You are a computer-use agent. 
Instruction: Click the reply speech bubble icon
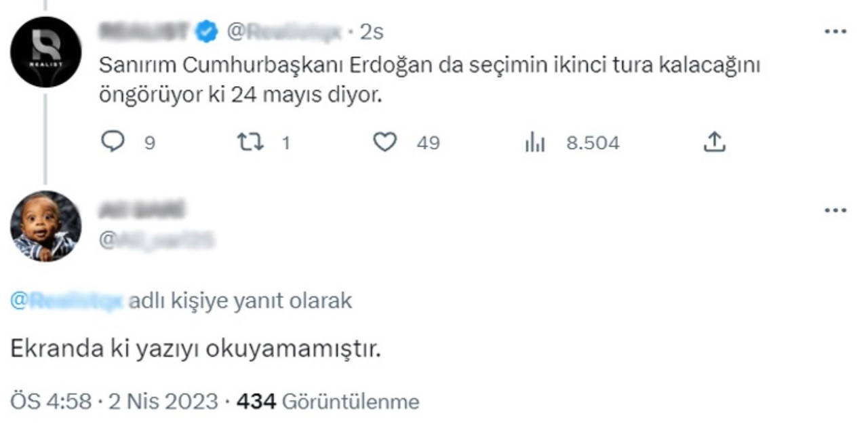(113, 142)
